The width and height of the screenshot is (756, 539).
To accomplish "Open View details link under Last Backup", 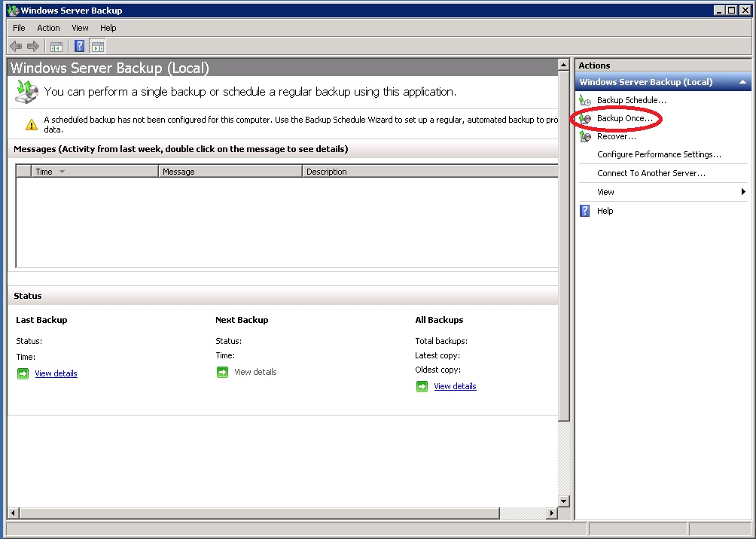I will pos(56,373).
